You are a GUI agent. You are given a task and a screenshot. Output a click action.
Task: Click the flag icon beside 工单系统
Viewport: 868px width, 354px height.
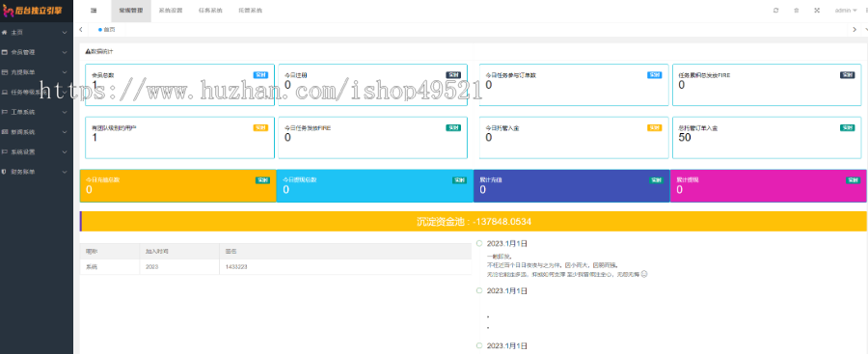click(x=5, y=112)
